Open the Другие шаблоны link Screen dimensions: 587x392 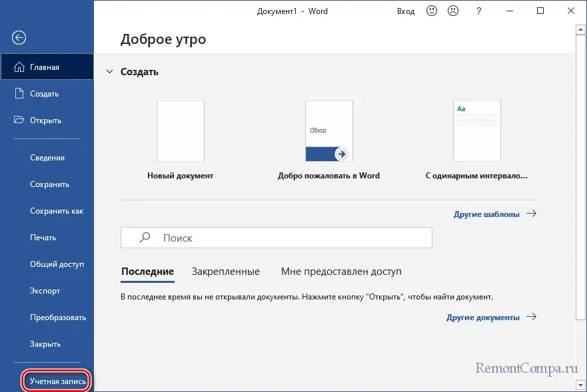[x=494, y=214]
